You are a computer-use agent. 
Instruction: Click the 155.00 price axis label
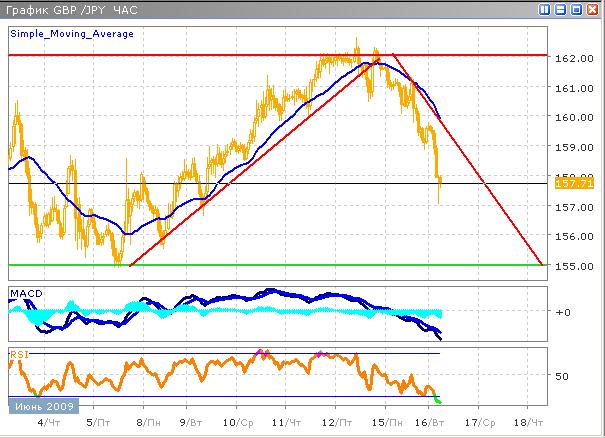pos(568,266)
